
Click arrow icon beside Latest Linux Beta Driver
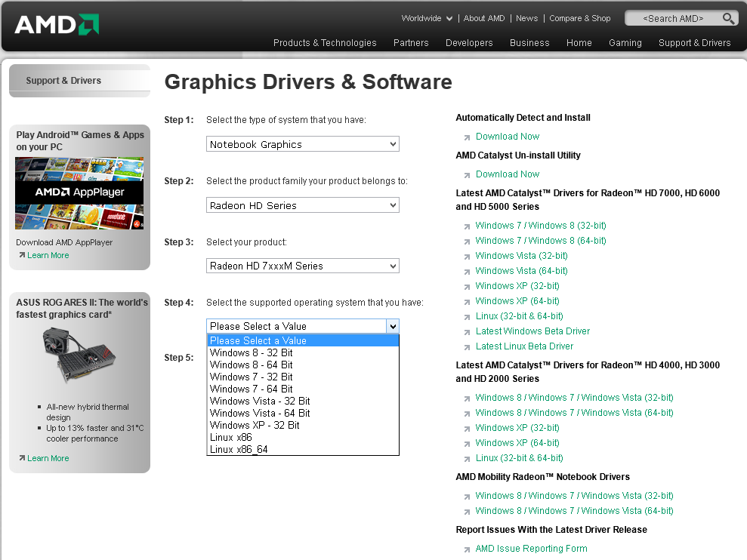tap(467, 348)
